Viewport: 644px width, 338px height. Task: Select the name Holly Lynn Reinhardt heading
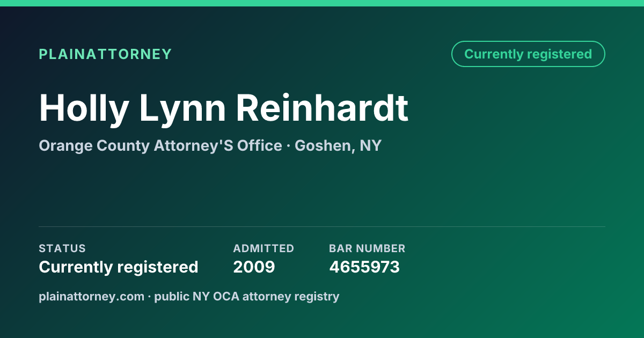pos(224,109)
